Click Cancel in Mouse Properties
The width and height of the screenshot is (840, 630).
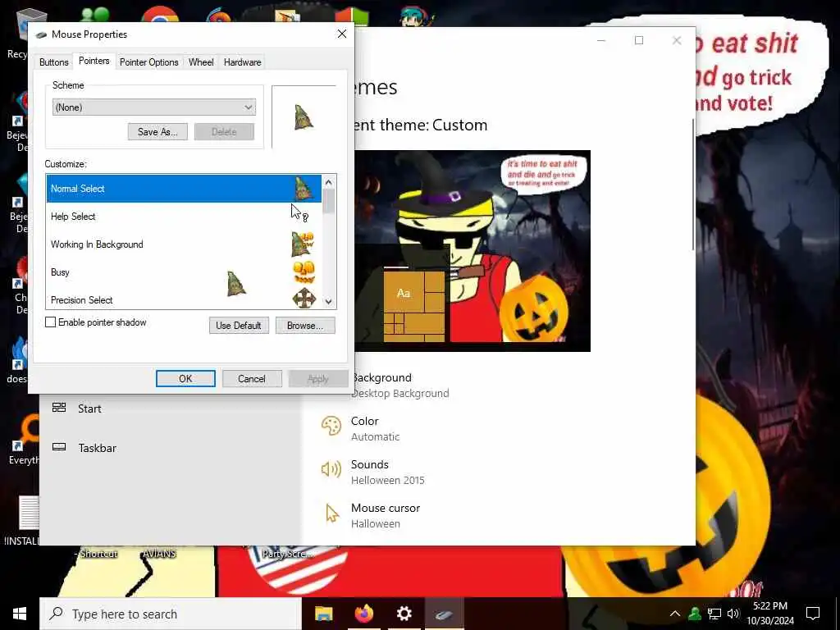[x=252, y=379]
